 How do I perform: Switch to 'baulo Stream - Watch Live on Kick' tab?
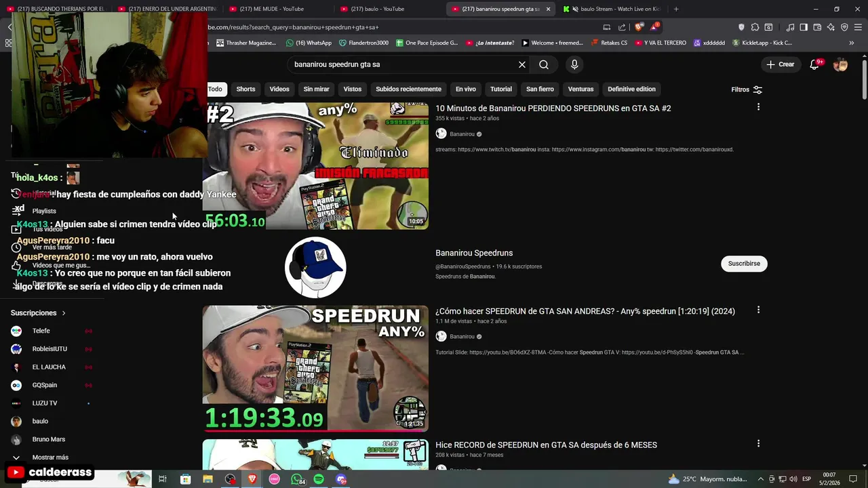tap(613, 9)
